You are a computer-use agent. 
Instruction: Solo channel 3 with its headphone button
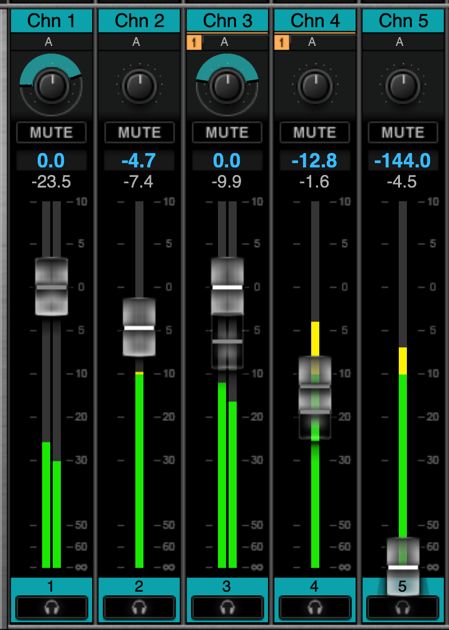coord(227,607)
